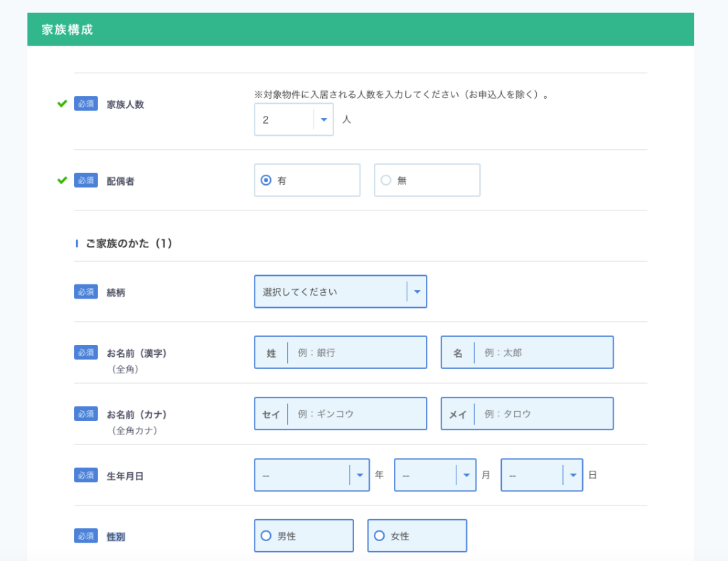Viewport: 728px width, 561px height.
Task: Open the 続柄 選択してください dropdown
Action: 341,292
